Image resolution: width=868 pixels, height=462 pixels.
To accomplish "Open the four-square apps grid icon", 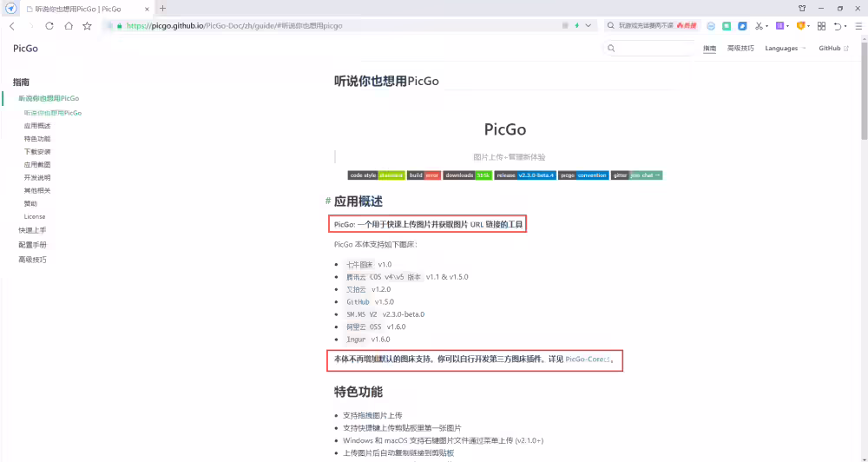I will pyautogui.click(x=821, y=26).
